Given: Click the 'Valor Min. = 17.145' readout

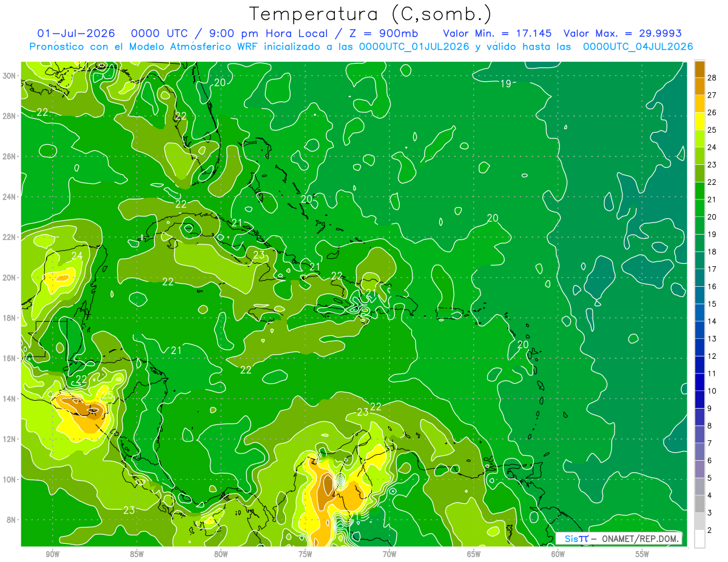Looking at the screenshot, I should coord(497,33).
